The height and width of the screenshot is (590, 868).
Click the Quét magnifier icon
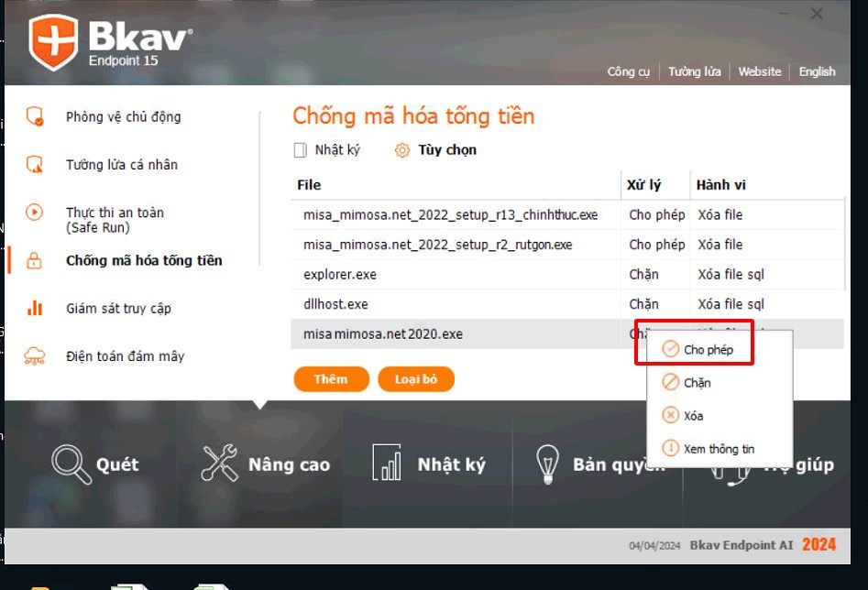[71, 464]
